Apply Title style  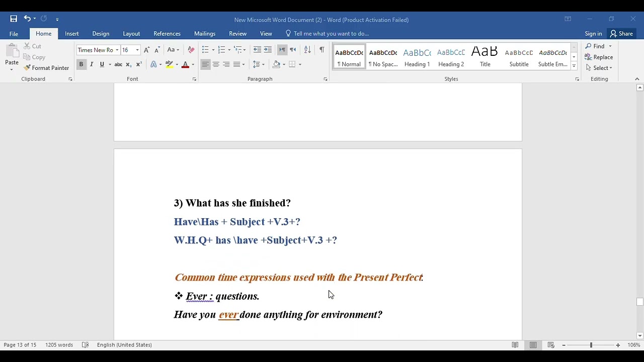pyautogui.click(x=485, y=57)
